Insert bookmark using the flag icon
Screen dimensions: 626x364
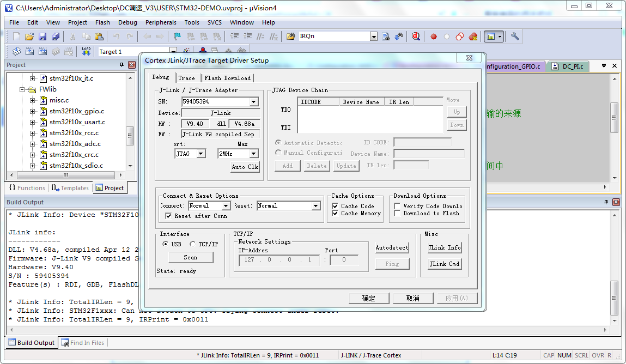177,37
